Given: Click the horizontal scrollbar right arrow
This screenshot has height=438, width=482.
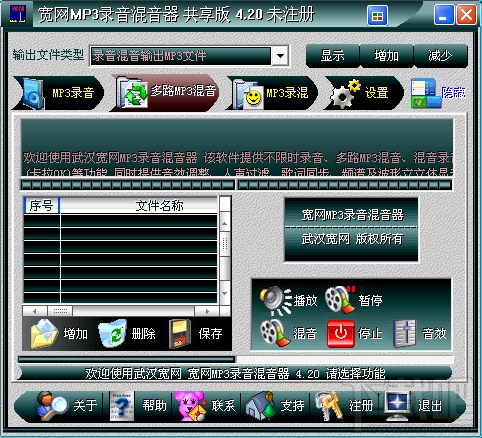Looking at the screenshot, I should pos(207,311).
